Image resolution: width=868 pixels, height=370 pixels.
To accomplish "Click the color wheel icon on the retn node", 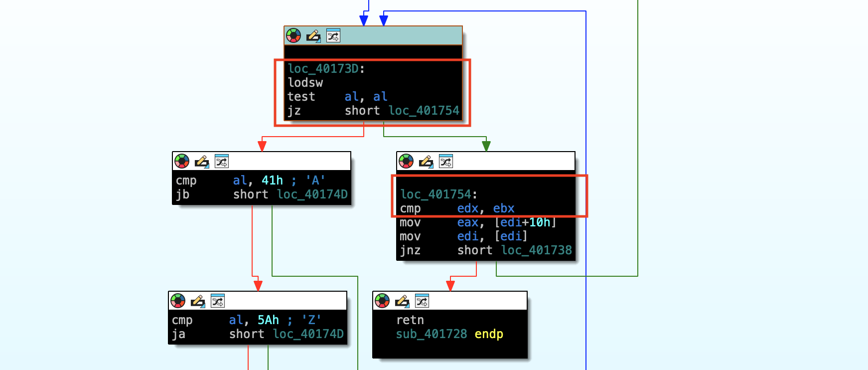I will [x=382, y=301].
